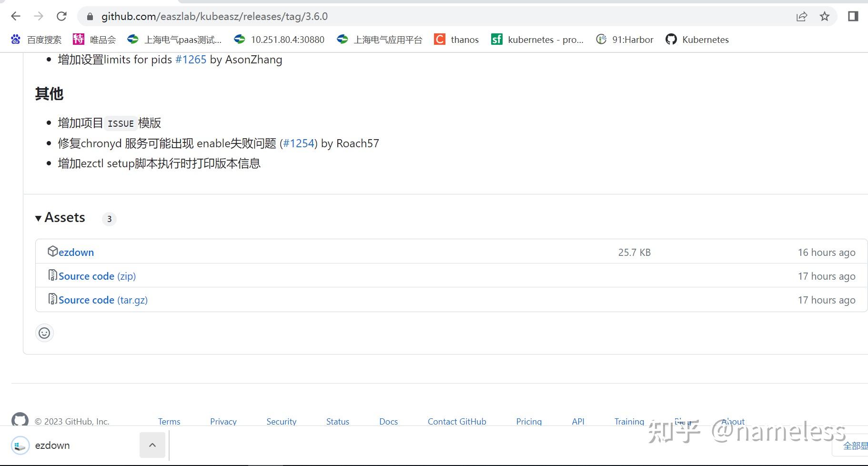Image resolution: width=868 pixels, height=466 pixels.
Task: Go back using the browser back arrow
Action: coord(16,16)
